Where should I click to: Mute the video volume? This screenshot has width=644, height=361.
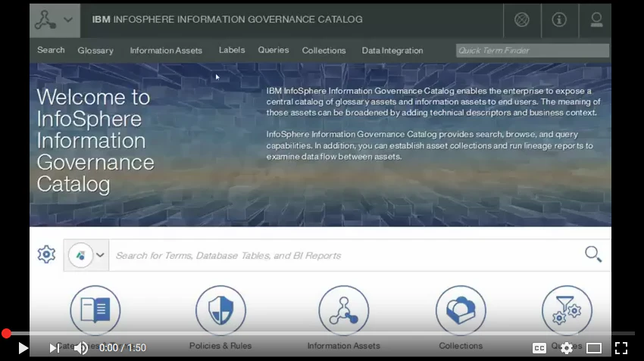(x=80, y=348)
